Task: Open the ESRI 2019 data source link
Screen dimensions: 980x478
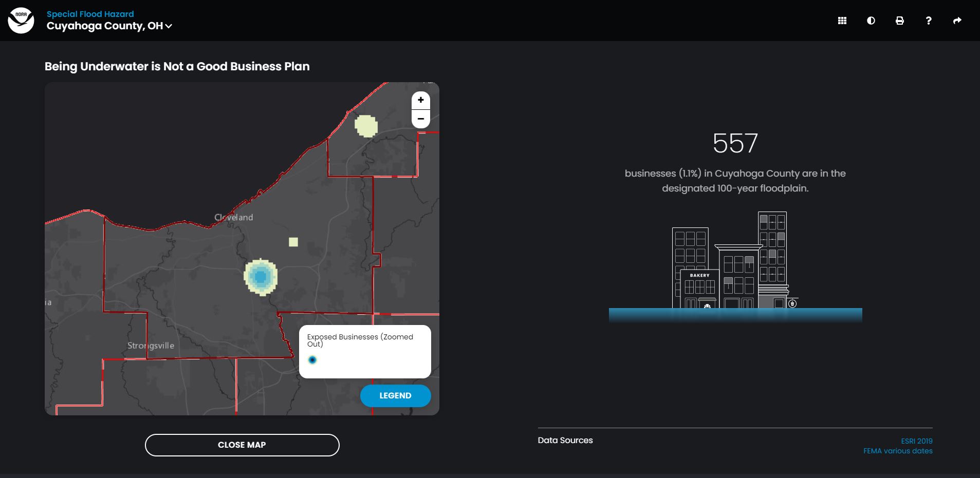Action: (917, 441)
